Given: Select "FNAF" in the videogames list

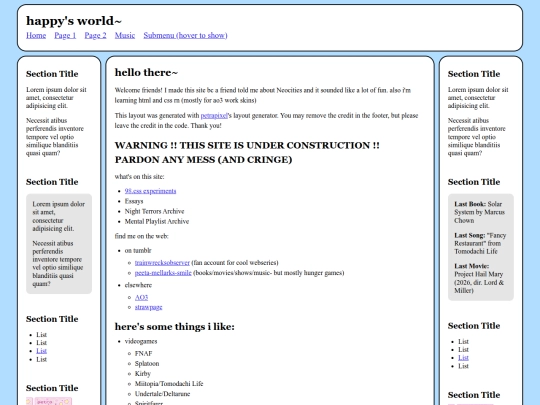Looking at the screenshot, I should (143, 354).
